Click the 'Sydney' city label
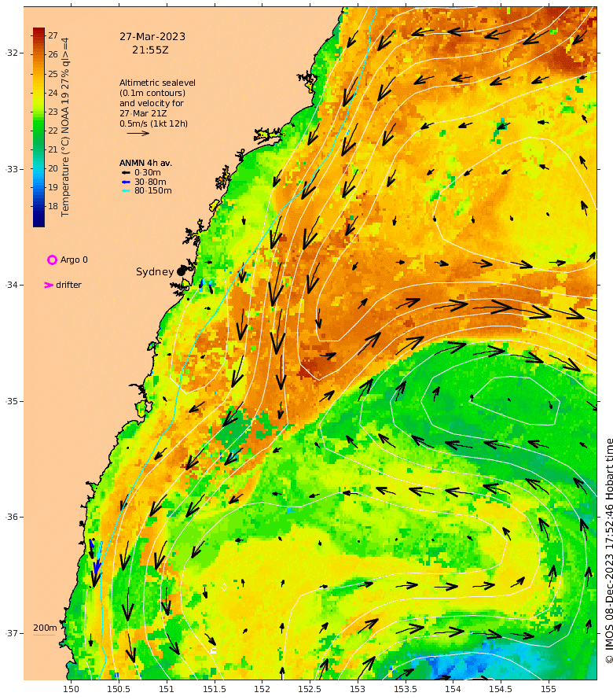The width and height of the screenshot is (613, 700). click(x=155, y=272)
